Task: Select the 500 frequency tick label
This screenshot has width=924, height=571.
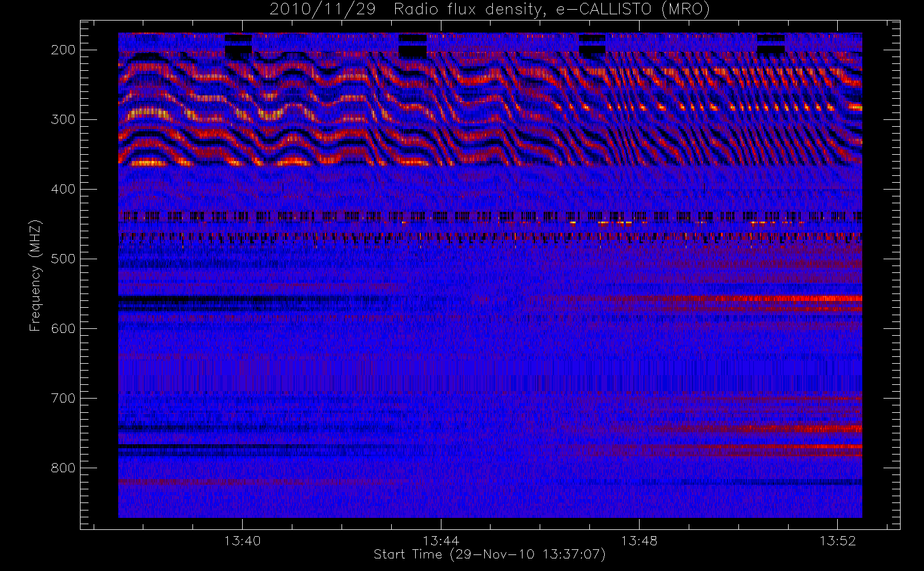Action: coord(63,259)
